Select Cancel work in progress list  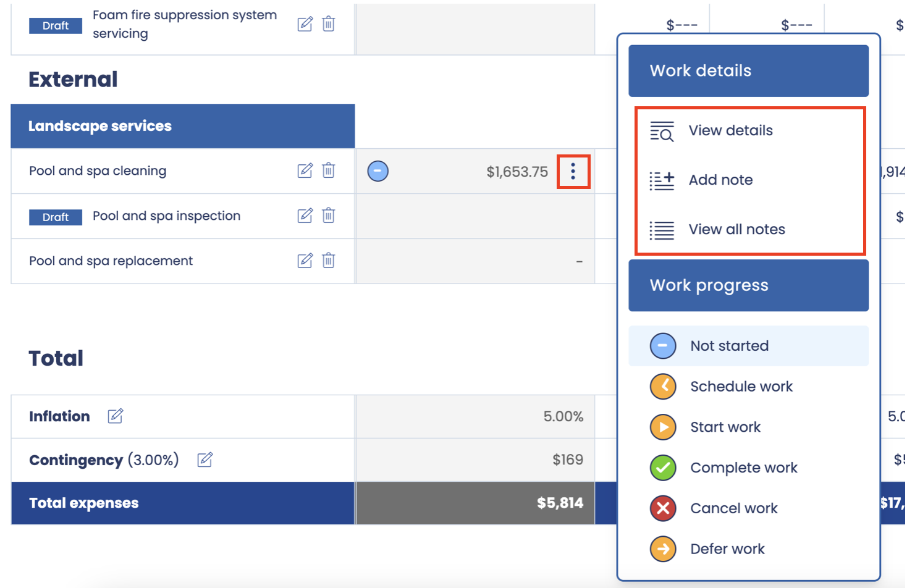click(733, 509)
